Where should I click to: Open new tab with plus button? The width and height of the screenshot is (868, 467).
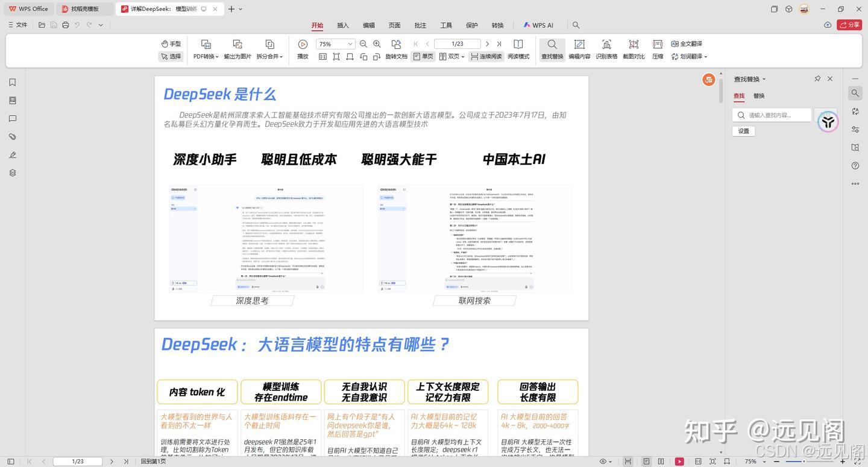click(231, 9)
